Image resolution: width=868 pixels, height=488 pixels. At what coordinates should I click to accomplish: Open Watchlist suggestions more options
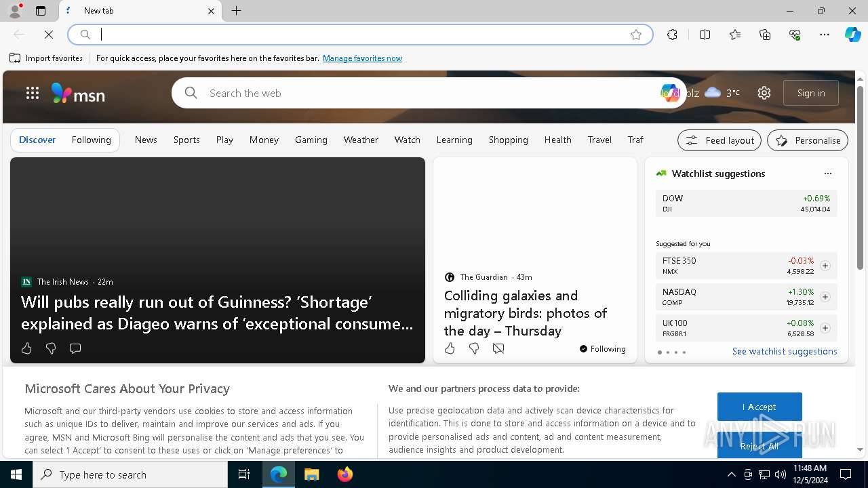click(x=828, y=174)
